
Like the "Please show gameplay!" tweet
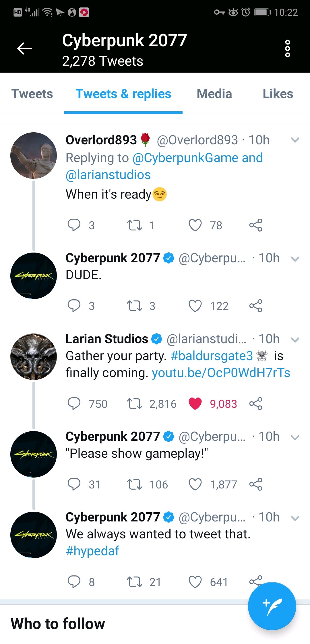[195, 484]
